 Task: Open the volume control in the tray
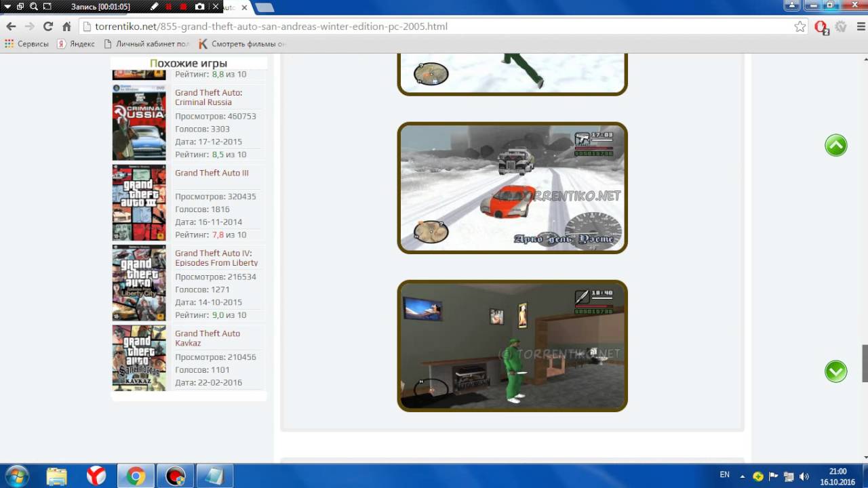[x=804, y=476]
